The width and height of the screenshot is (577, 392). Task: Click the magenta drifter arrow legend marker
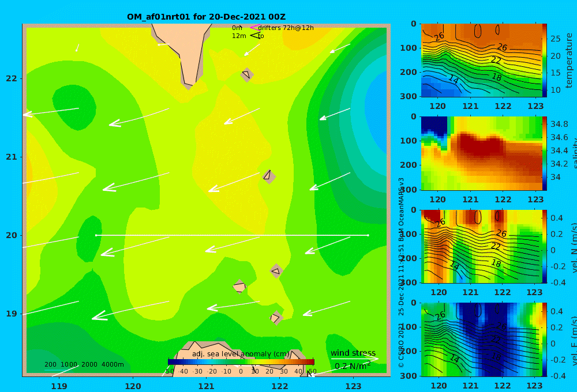pos(254,28)
